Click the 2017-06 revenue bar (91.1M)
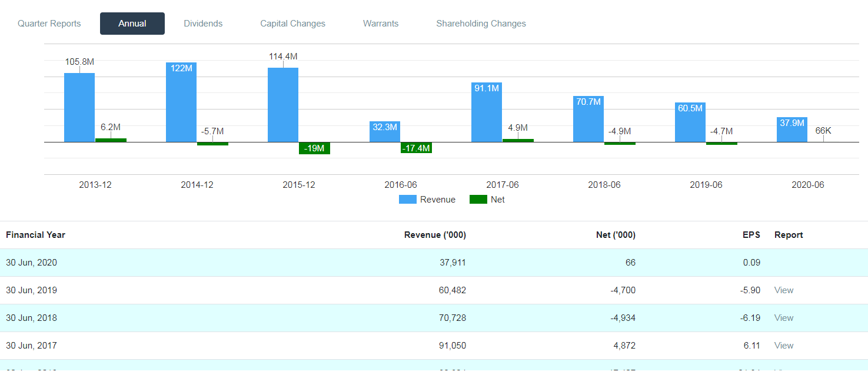 487,113
